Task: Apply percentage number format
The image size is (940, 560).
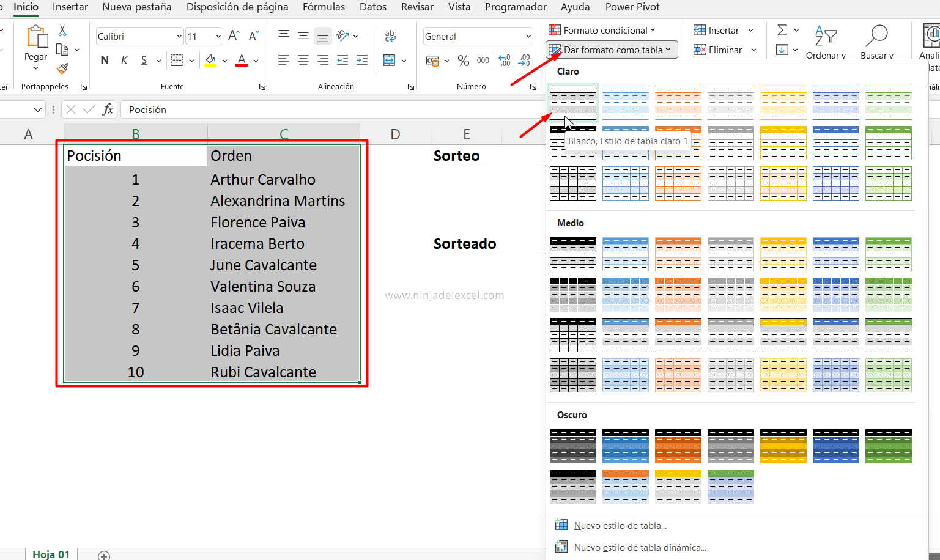Action: (463, 60)
